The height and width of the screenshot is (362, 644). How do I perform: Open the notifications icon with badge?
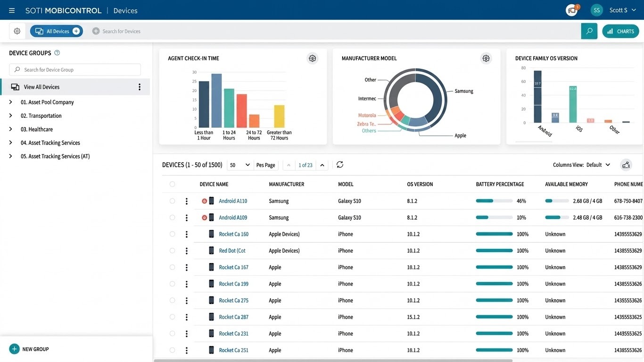(x=572, y=10)
